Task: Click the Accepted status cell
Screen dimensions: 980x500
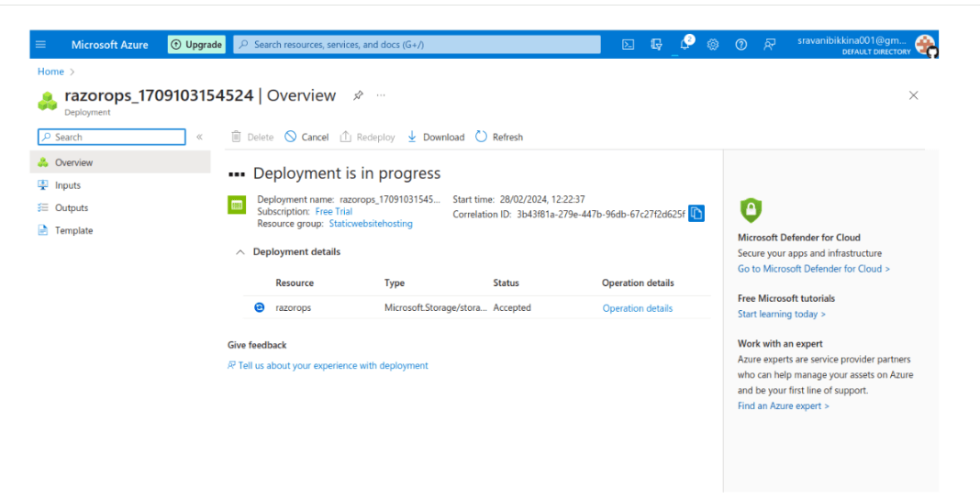Action: 512,307
